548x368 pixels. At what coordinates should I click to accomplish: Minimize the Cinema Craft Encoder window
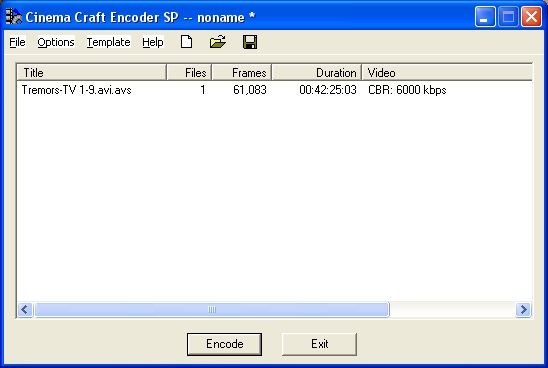[x=485, y=16]
